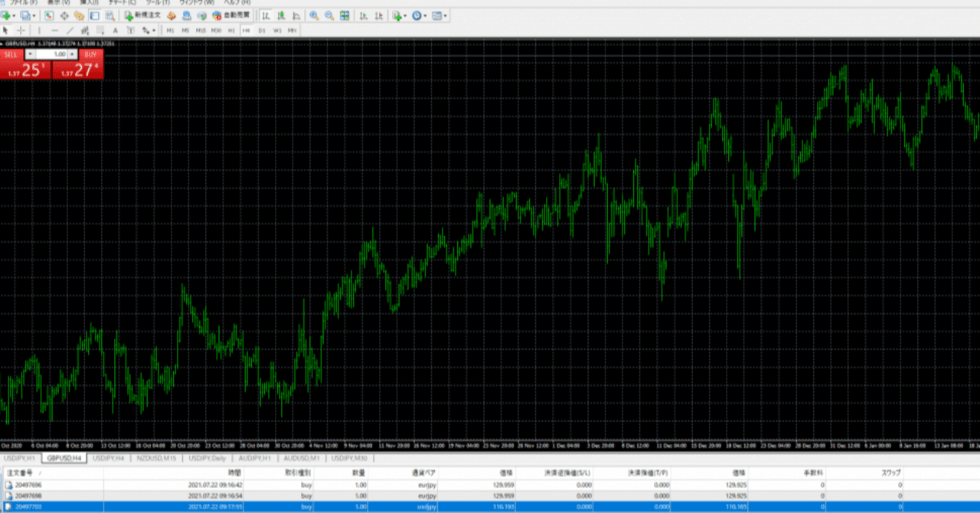Increase lot volume with up arrow

pyautogui.click(x=73, y=54)
